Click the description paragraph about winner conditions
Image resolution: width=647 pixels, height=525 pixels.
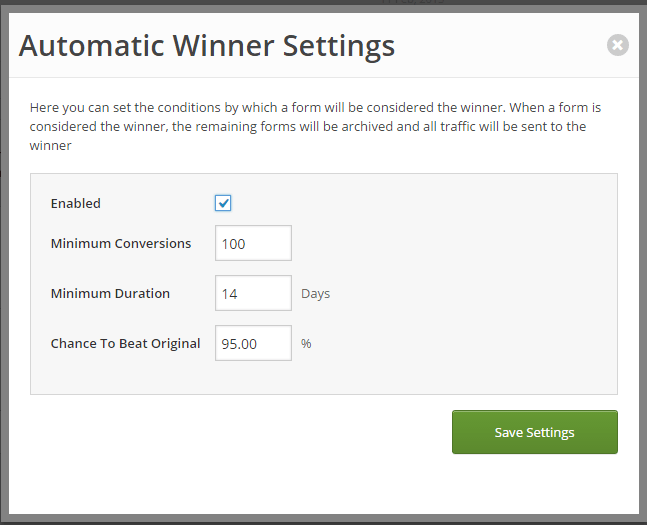coord(316,126)
